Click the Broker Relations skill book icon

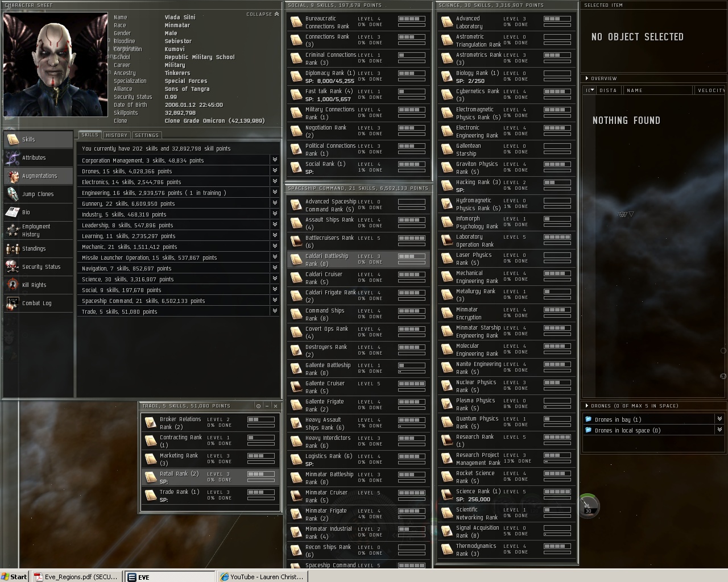(x=150, y=423)
